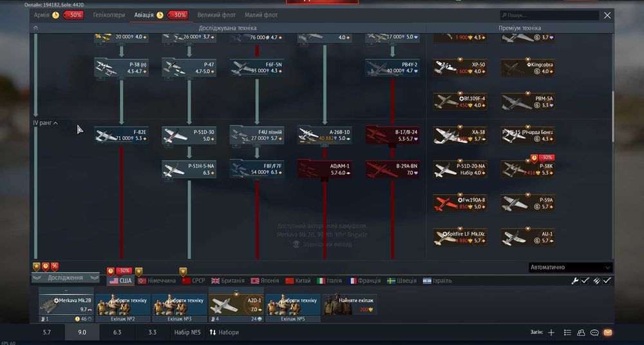Expand the F4U пізній aircraft group

[257, 135]
